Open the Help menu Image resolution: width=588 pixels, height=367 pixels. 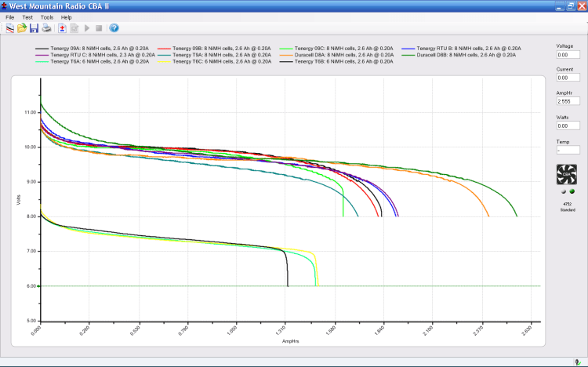pos(67,16)
